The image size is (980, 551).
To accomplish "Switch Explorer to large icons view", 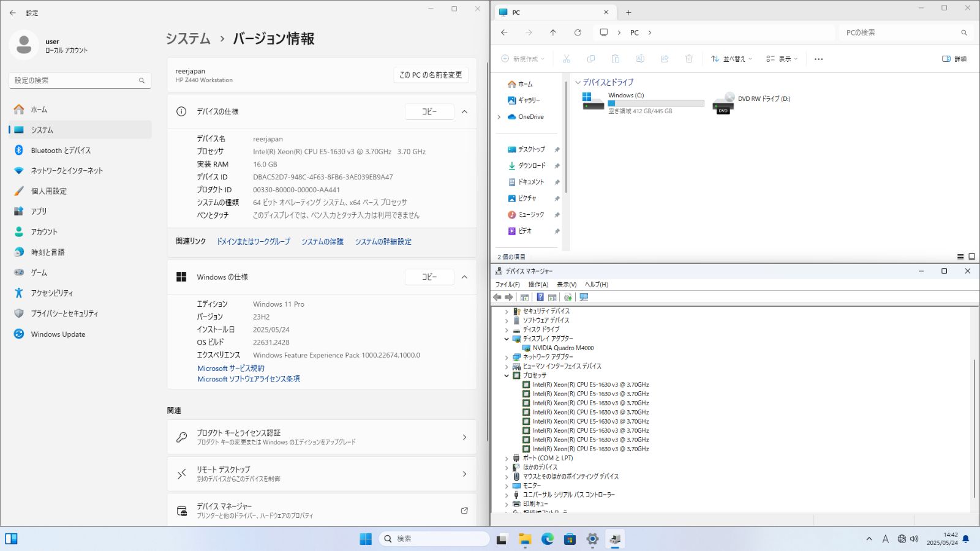I will 971,257.
